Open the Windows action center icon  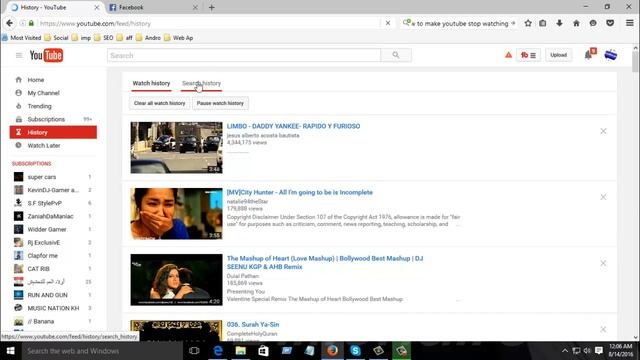pos(599,351)
